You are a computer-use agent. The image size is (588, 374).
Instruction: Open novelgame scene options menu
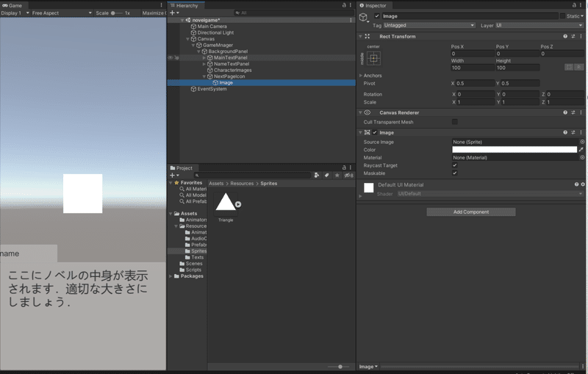pos(351,21)
